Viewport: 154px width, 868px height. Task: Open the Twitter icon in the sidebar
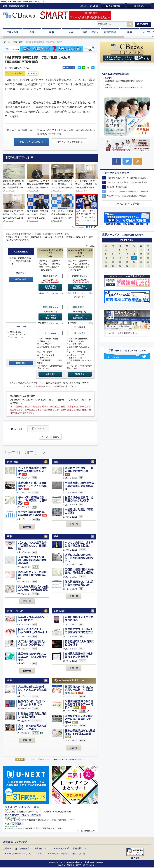pos(127,161)
